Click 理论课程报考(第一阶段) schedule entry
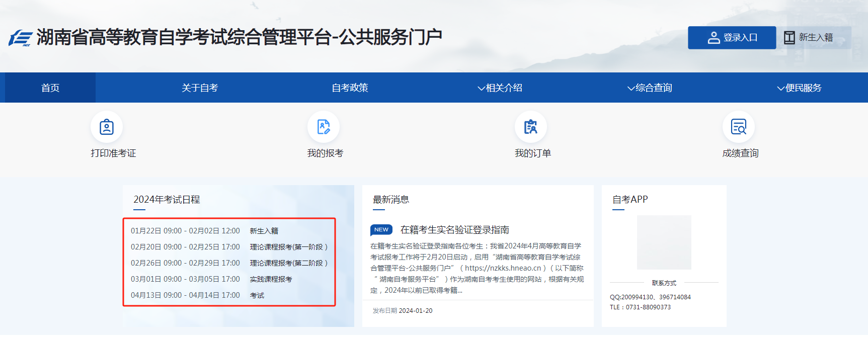 click(x=288, y=247)
